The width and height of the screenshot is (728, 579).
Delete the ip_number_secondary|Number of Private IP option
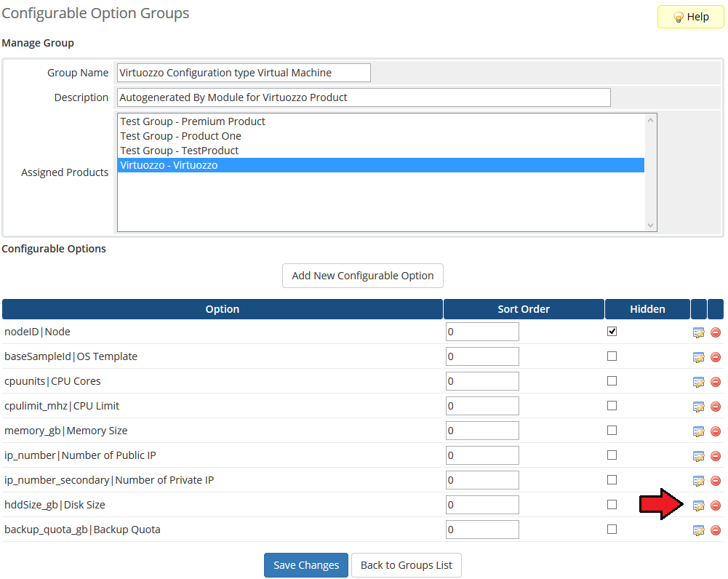pos(716,481)
